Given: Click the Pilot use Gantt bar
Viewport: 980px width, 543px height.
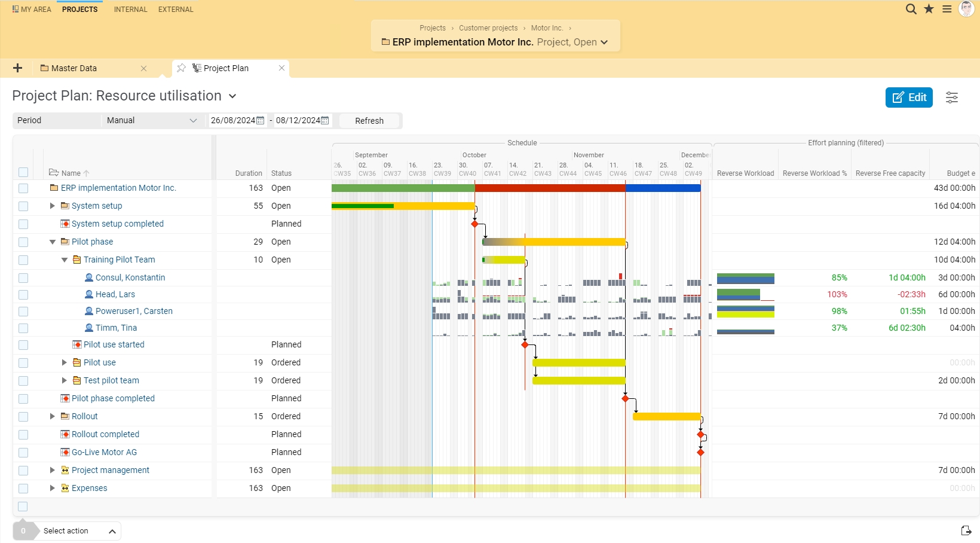Looking at the screenshot, I should [578, 362].
